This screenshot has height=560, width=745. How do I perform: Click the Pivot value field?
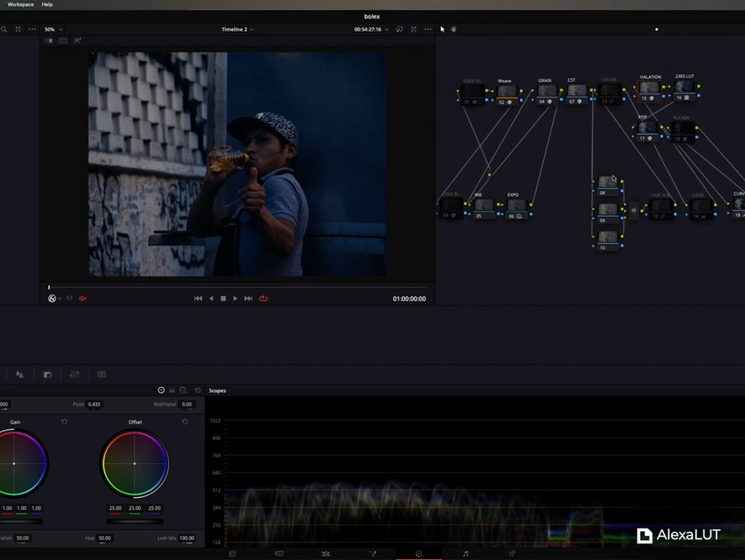point(94,404)
